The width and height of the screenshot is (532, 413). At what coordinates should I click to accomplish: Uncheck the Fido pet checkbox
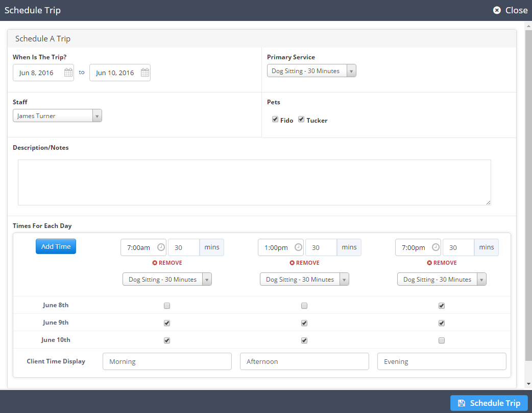click(275, 119)
